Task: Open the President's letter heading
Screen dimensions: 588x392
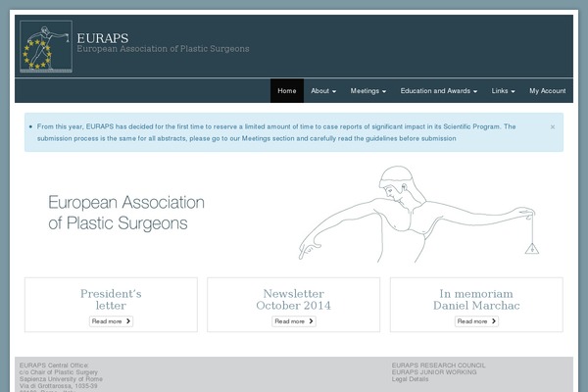Action: click(x=111, y=299)
